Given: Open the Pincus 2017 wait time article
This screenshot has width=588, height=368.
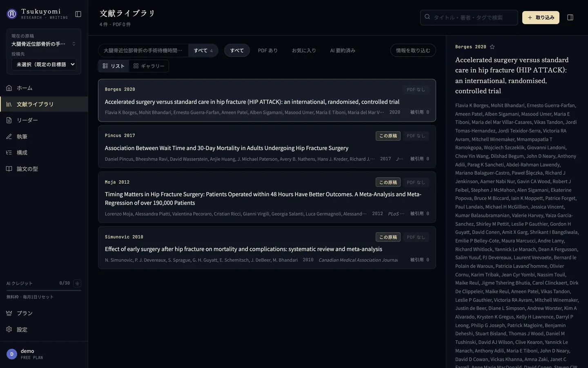Looking at the screenshot, I should tap(267, 147).
